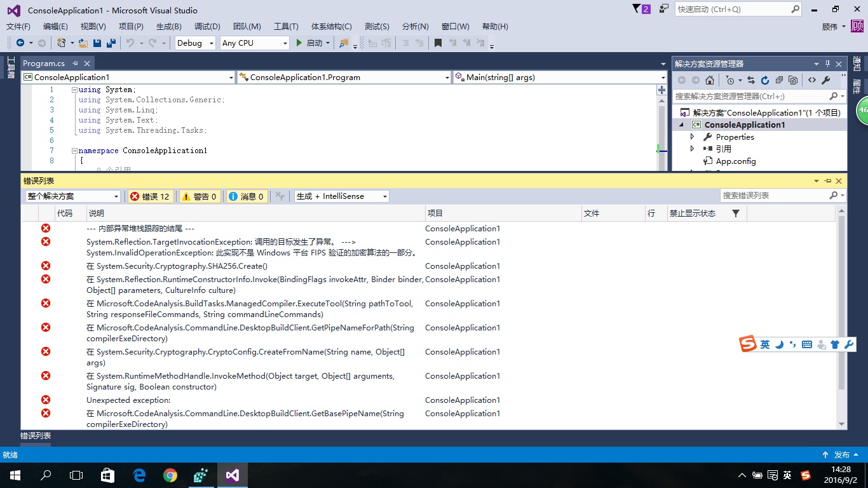Click the Home icon in Solution Explorer
868x488 pixels.
[x=710, y=80]
